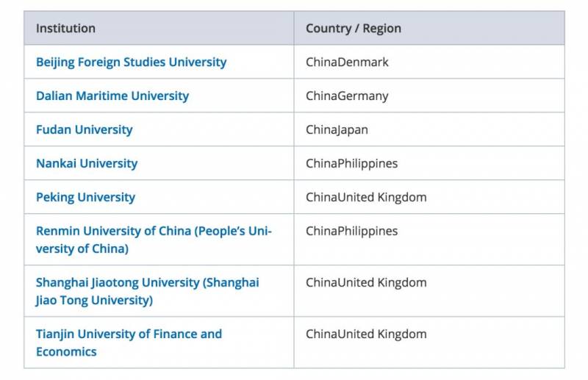Select the ChinaDenmark cell text
The height and width of the screenshot is (380, 588).
coord(347,62)
